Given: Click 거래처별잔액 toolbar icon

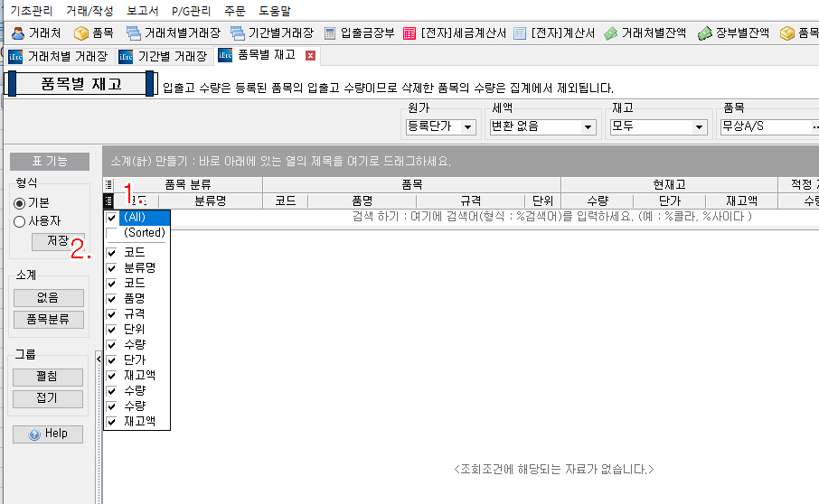Looking at the screenshot, I should pyautogui.click(x=645, y=33).
